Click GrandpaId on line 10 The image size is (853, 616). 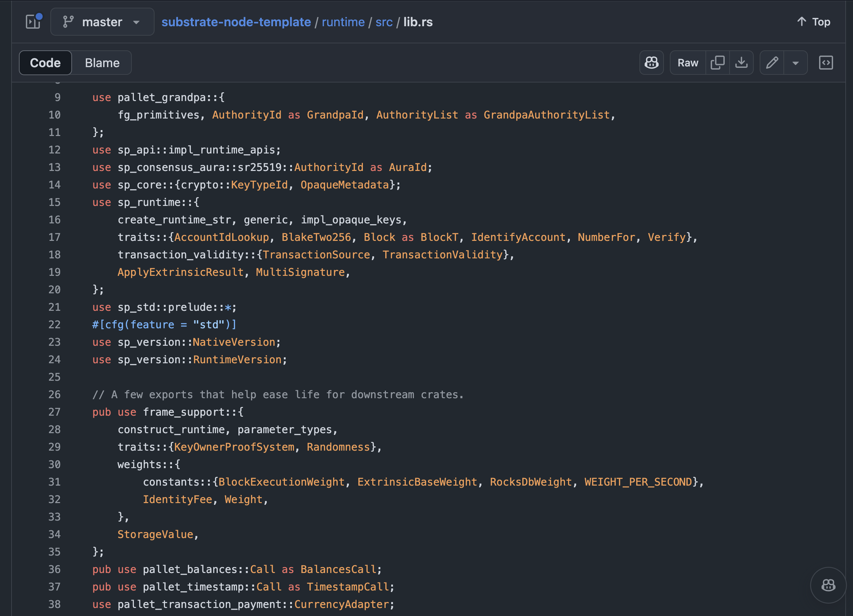coord(335,115)
